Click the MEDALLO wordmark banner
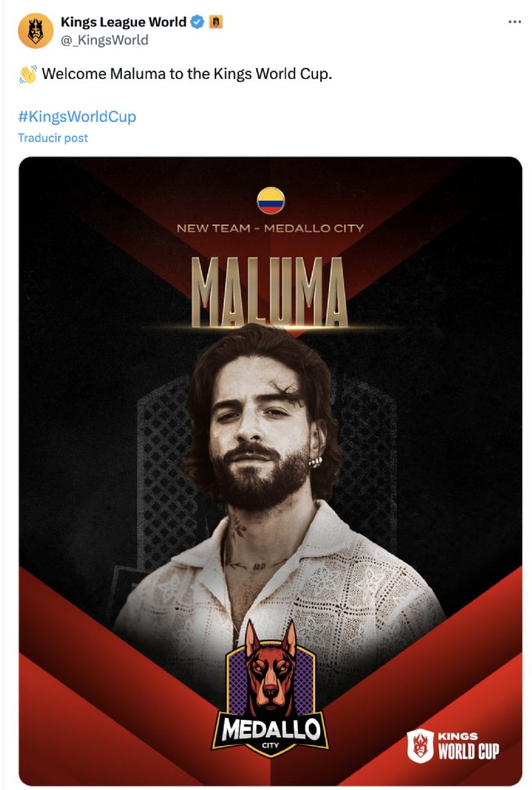Screen dimensions: 532x790 coord(270,728)
